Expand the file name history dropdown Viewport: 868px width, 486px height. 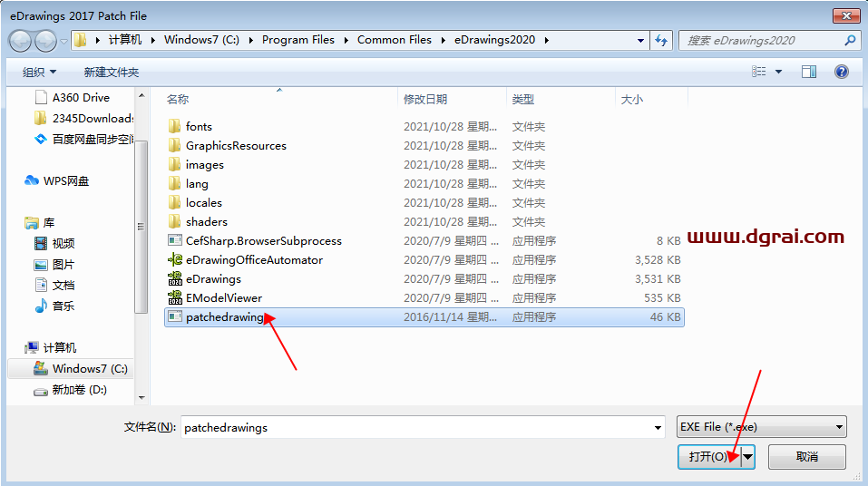658,427
